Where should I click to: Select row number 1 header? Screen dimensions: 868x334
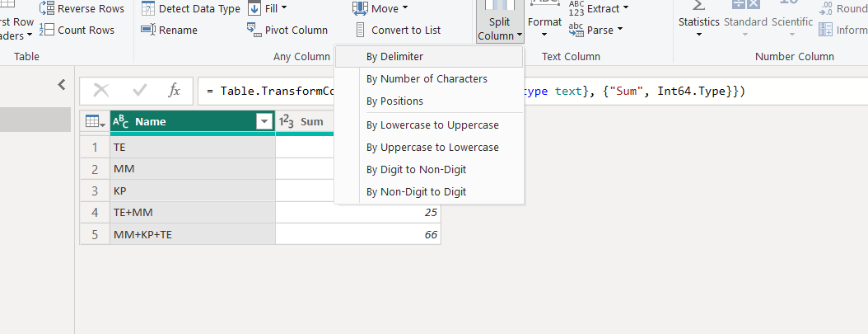[x=96, y=148]
